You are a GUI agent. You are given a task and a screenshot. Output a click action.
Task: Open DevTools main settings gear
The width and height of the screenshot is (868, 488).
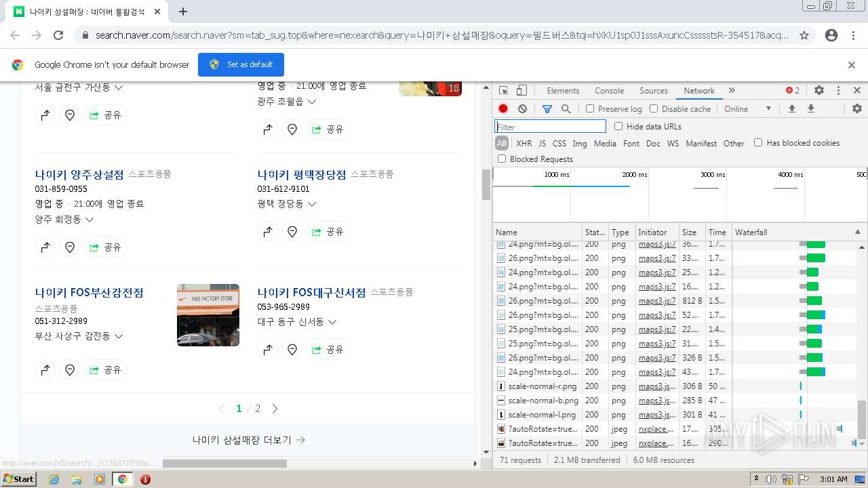pos(819,90)
